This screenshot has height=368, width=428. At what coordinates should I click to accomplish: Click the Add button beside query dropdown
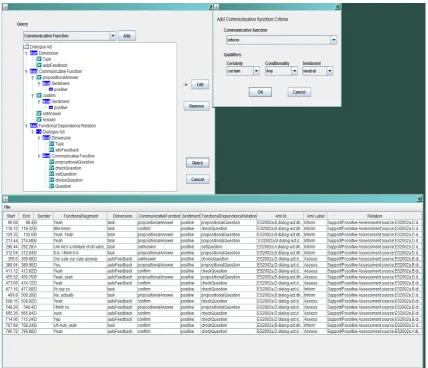click(x=127, y=36)
